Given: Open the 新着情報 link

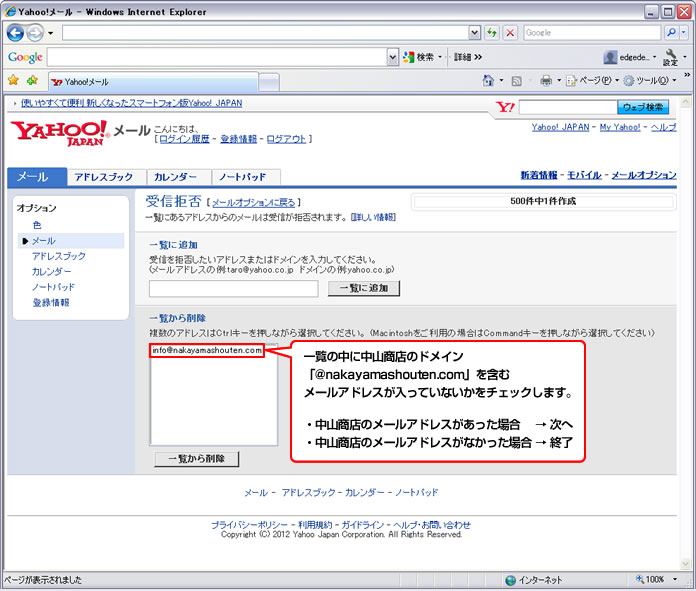Looking at the screenshot, I should click(x=539, y=175).
